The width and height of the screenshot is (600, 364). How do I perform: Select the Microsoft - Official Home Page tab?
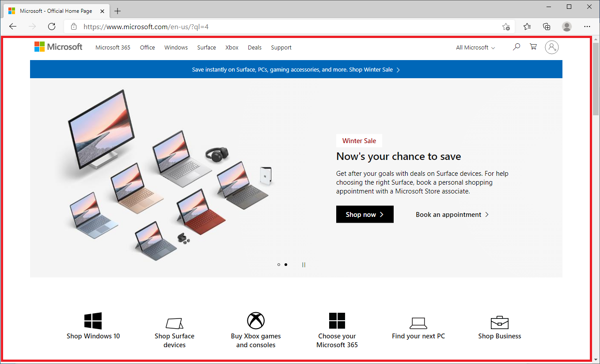click(56, 11)
